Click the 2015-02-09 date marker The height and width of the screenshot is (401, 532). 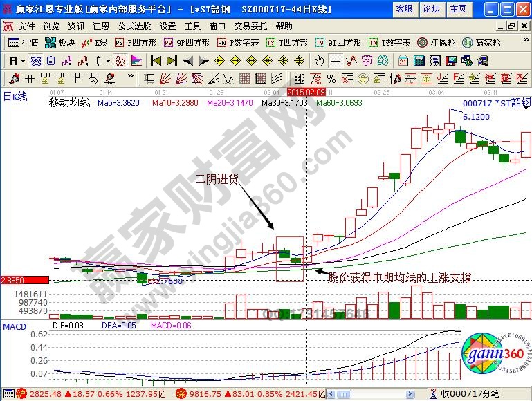pos(306,91)
